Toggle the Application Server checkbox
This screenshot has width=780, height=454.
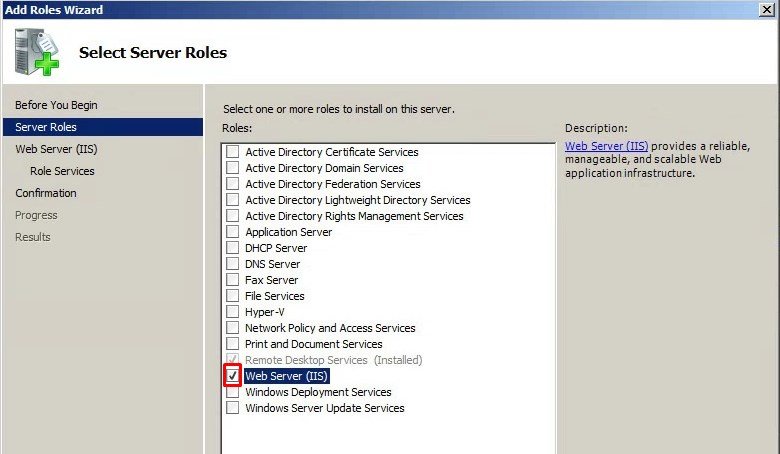232,232
